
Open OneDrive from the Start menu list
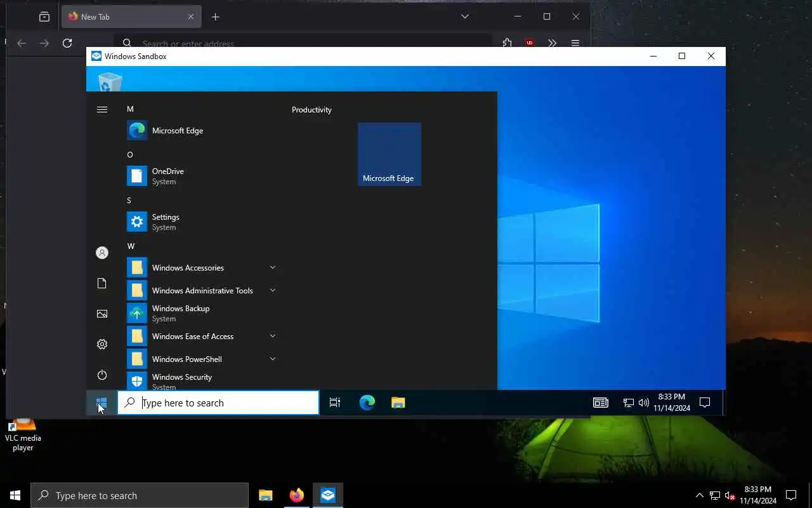202,176
